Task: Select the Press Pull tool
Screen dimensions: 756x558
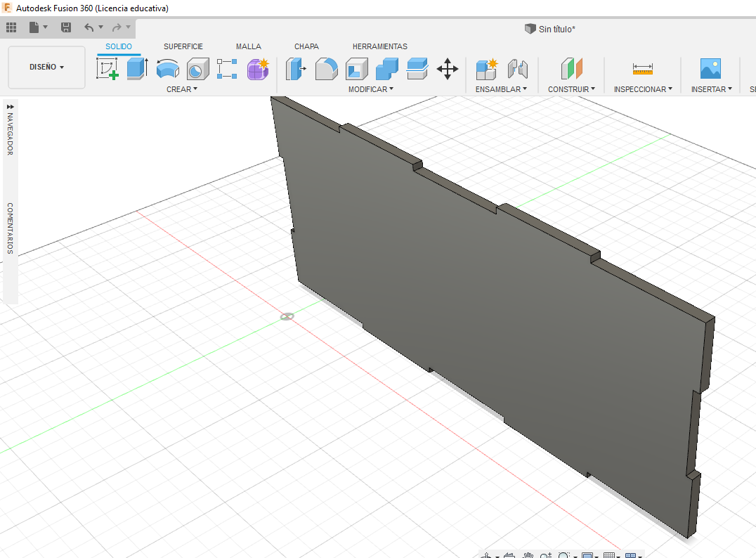Action: click(x=296, y=68)
